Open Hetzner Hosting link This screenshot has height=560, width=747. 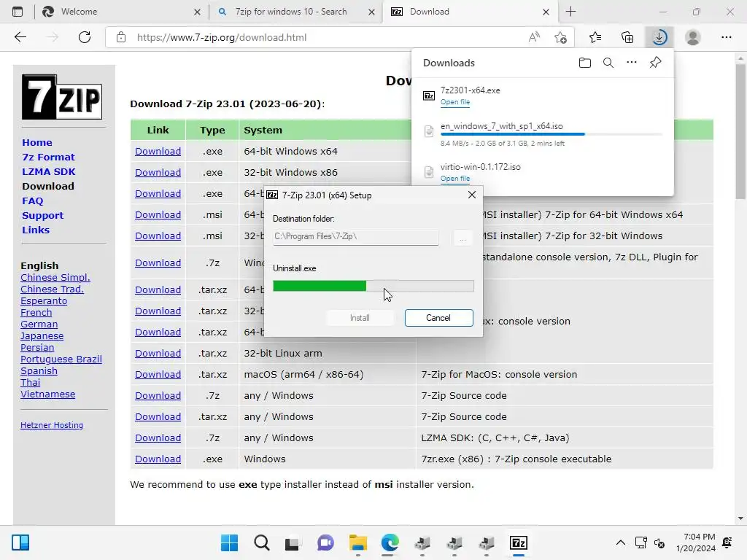pos(52,425)
